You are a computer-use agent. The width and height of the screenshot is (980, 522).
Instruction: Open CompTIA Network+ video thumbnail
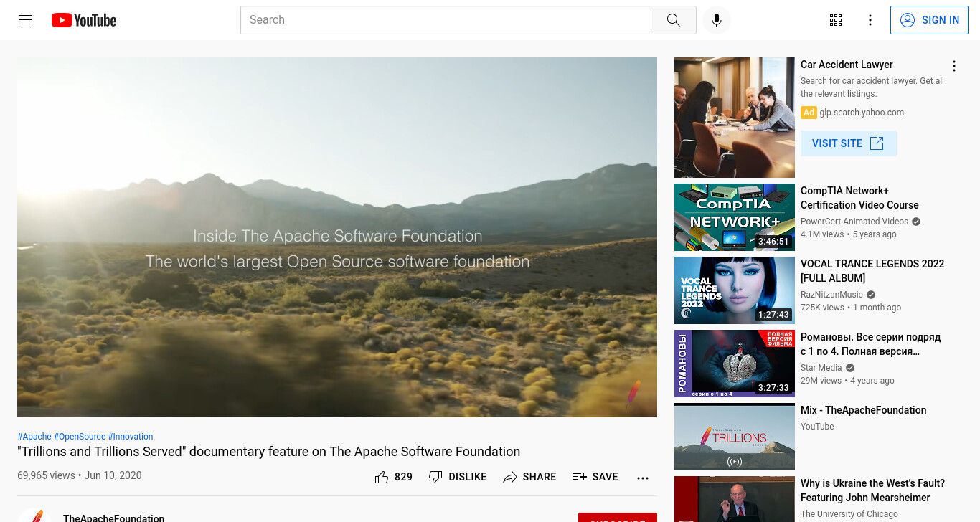(735, 217)
